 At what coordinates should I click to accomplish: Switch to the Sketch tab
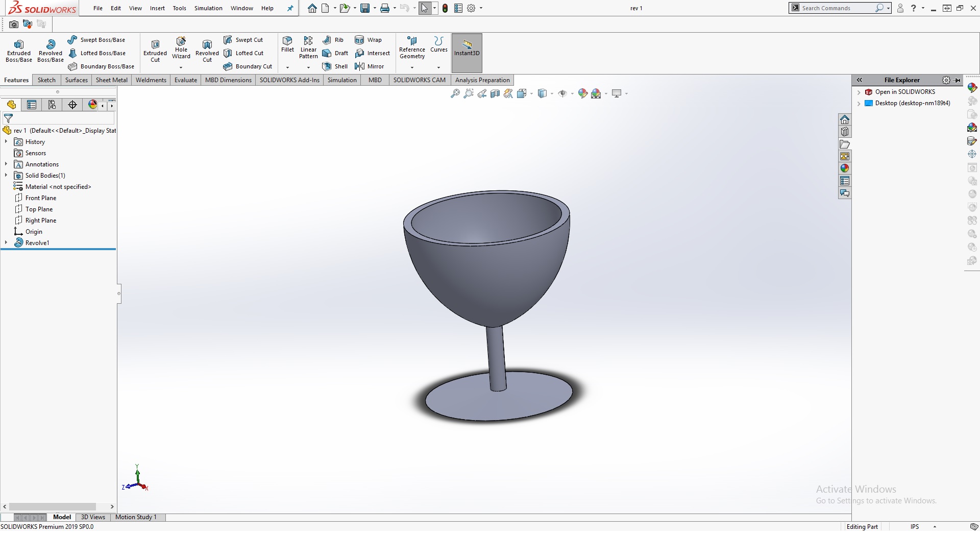tap(46, 80)
